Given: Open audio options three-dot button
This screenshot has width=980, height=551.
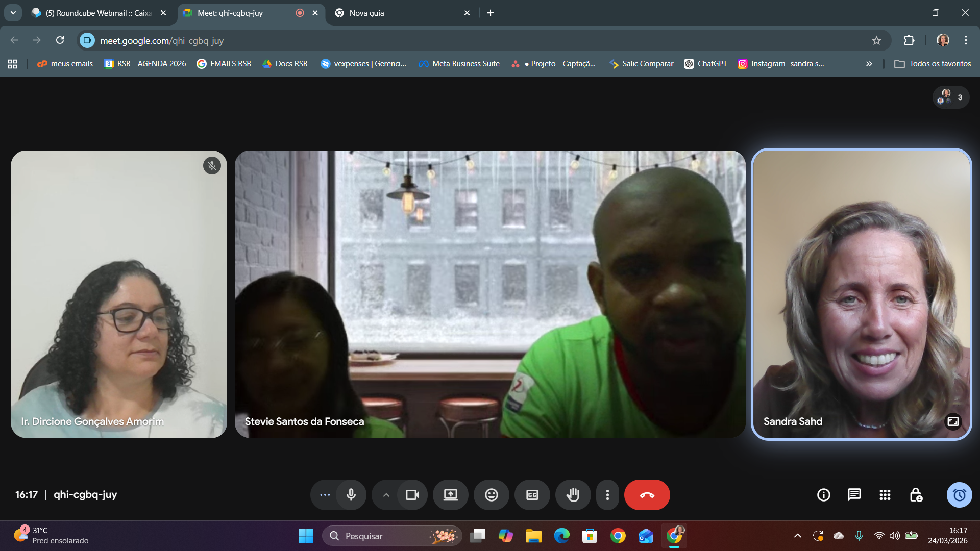Looking at the screenshot, I should point(325,495).
